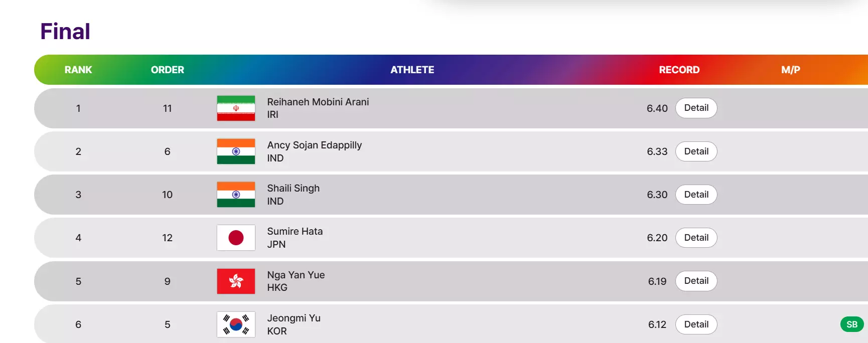The width and height of the screenshot is (868, 343).
Task: Click the M/P column header
Action: coord(790,70)
